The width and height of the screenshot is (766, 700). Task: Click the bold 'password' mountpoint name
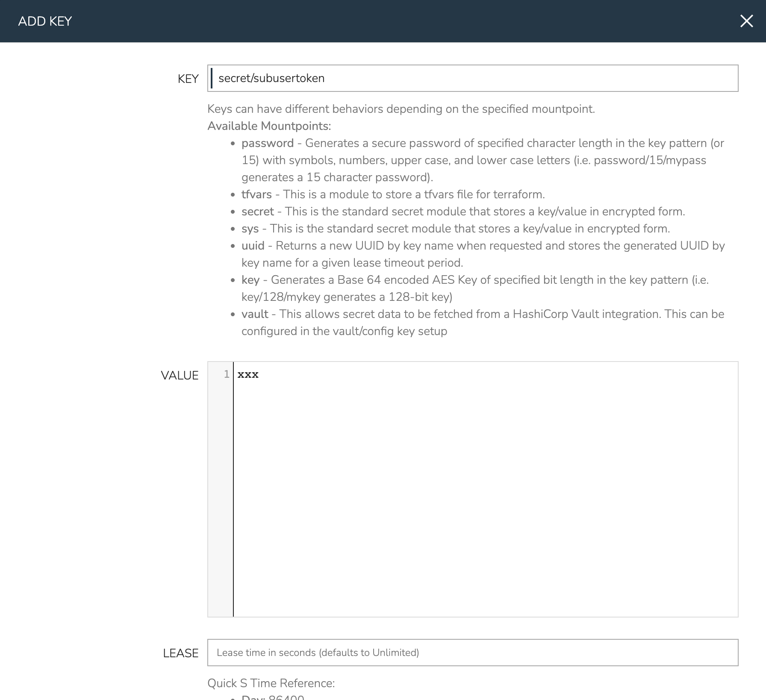tap(268, 143)
